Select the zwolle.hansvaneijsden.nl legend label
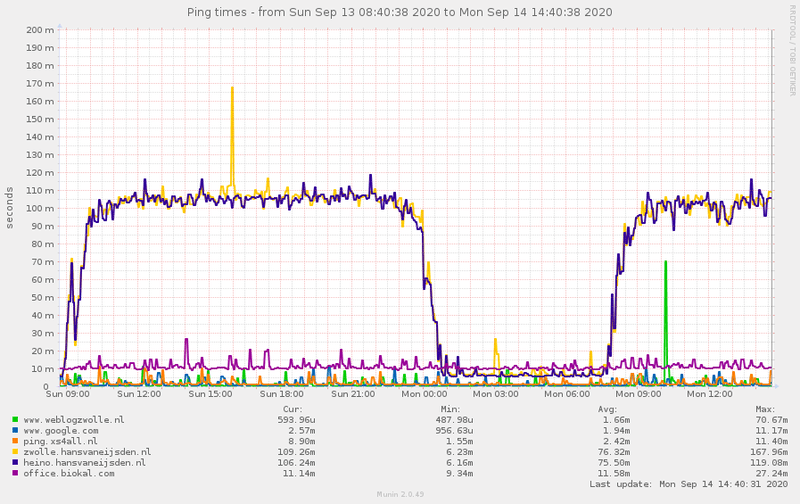Viewport: 800px width, 504px height. pos(87,452)
